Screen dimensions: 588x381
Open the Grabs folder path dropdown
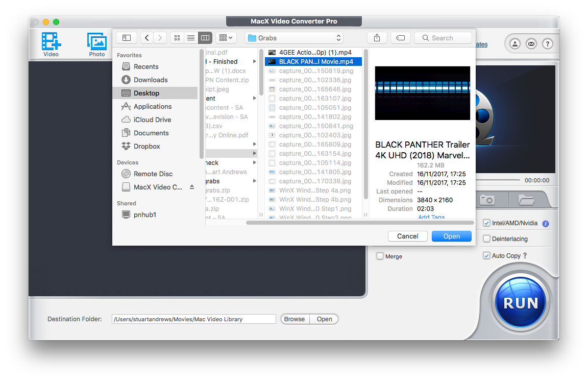coord(294,38)
